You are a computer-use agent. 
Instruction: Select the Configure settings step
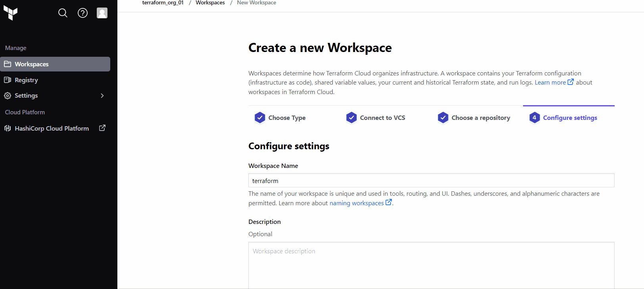coord(570,118)
